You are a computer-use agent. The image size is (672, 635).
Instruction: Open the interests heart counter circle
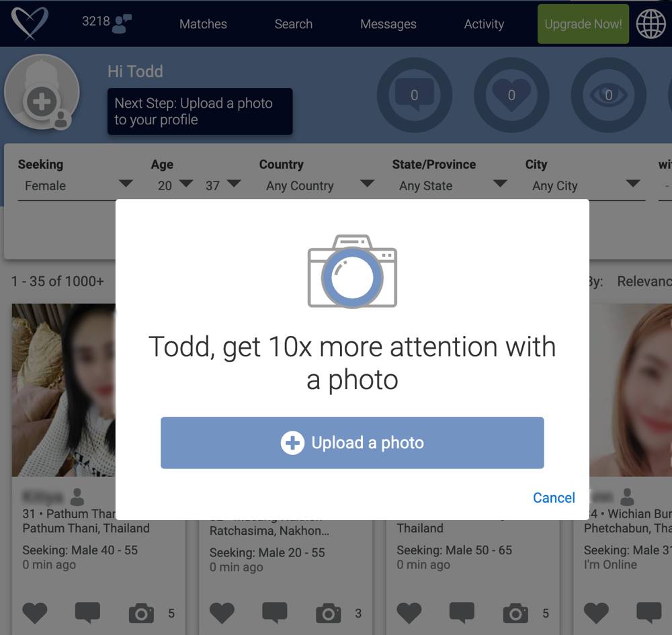coord(511,95)
